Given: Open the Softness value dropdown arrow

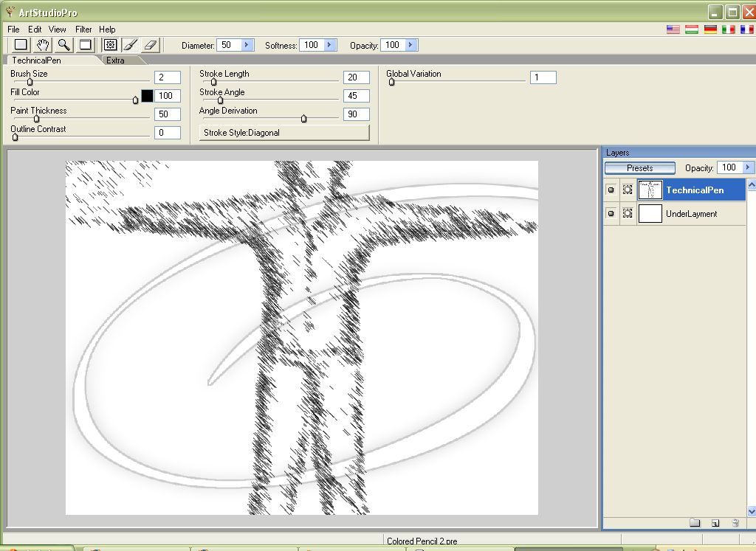Looking at the screenshot, I should click(329, 45).
